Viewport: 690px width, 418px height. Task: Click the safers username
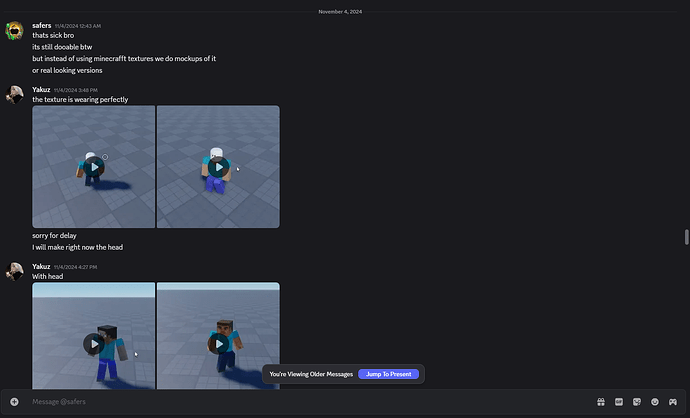tap(42, 26)
